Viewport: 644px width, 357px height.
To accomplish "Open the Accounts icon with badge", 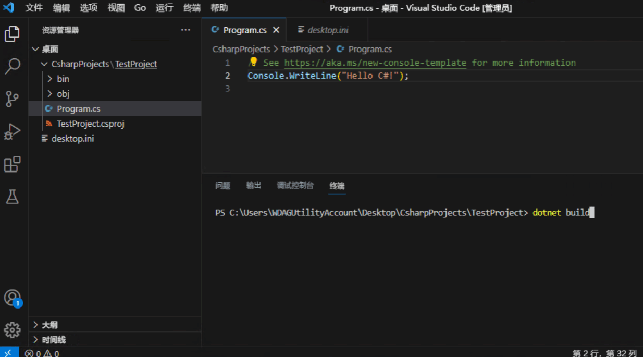I will point(13,298).
